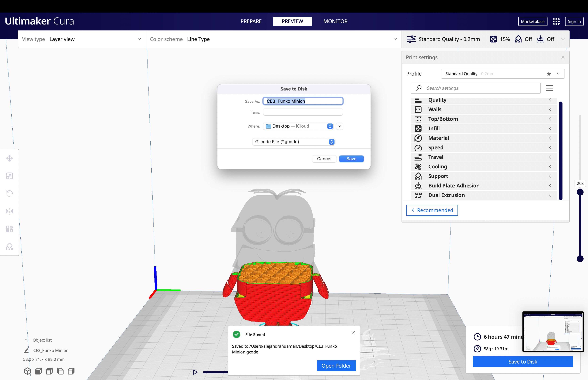
Task: Open the Where location popup in save dialog
Action: point(298,126)
